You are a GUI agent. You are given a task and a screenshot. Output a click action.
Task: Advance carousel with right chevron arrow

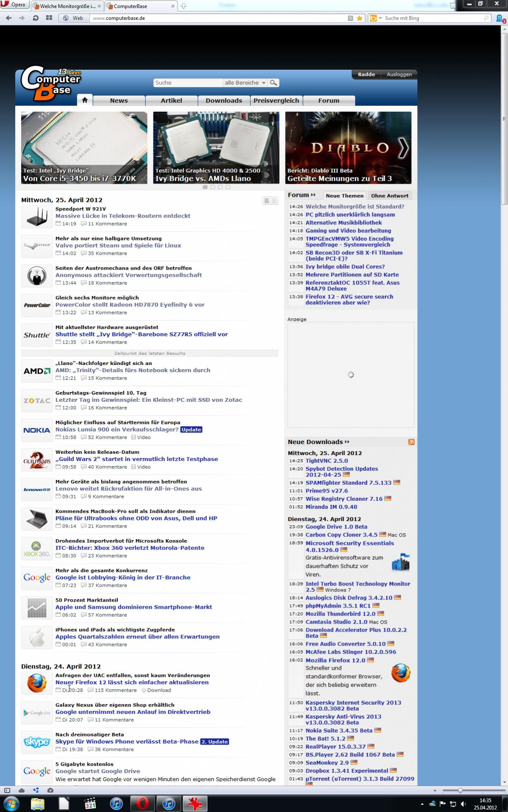click(403, 148)
